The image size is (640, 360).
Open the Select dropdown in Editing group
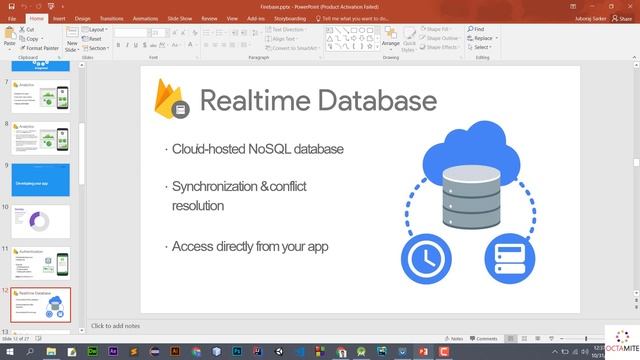pyautogui.click(x=480, y=47)
